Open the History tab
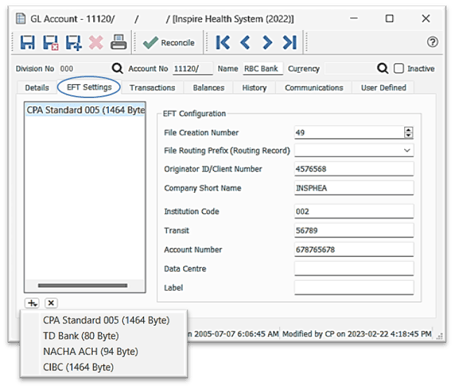The width and height of the screenshot is (454, 388). point(254,88)
